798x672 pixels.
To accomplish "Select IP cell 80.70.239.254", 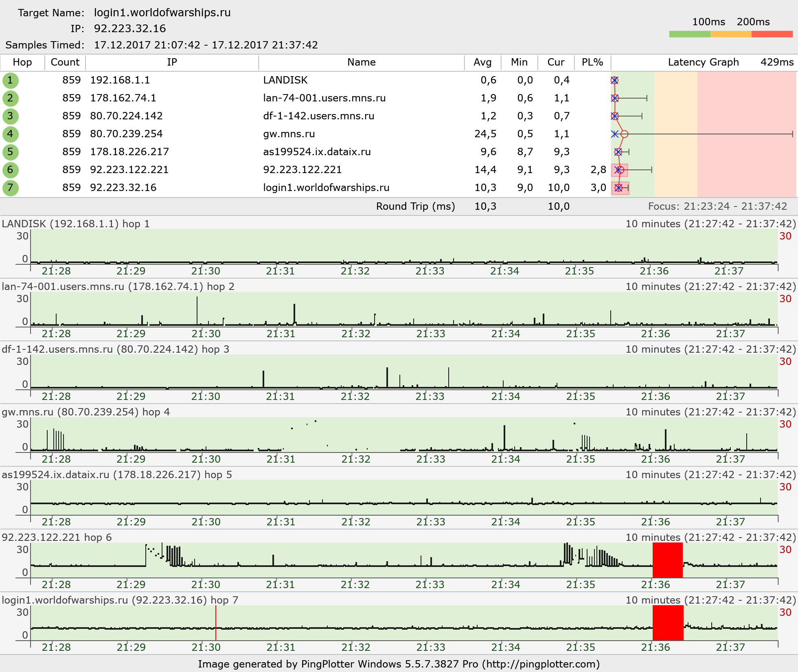I will 126,134.
